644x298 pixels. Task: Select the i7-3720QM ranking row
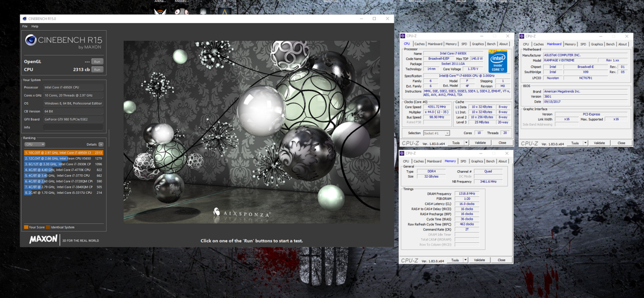click(63, 181)
